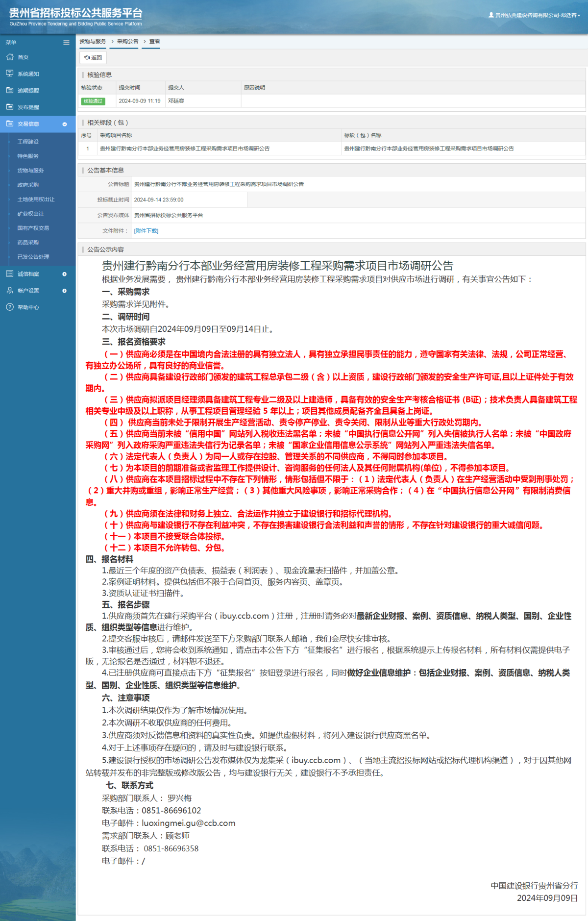Select 货物与服务 submenu item in sidebar
Image resolution: width=588 pixels, height=921 pixels.
click(x=30, y=171)
